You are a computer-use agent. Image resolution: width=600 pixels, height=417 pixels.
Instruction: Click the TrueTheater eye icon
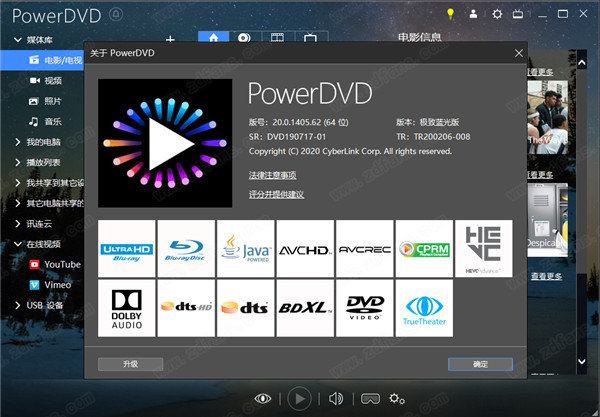263,398
